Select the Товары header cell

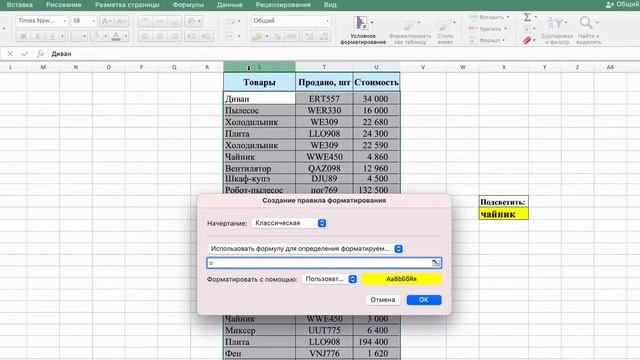259,82
